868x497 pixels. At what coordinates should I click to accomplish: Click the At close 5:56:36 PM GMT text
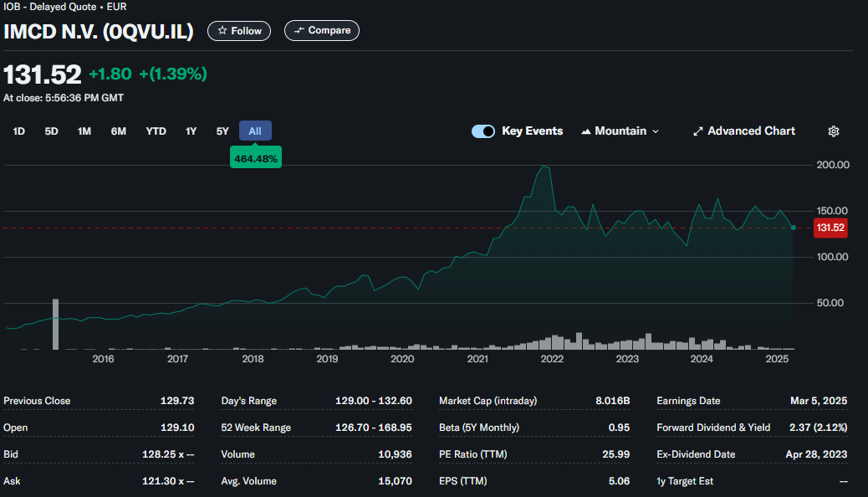pos(63,98)
